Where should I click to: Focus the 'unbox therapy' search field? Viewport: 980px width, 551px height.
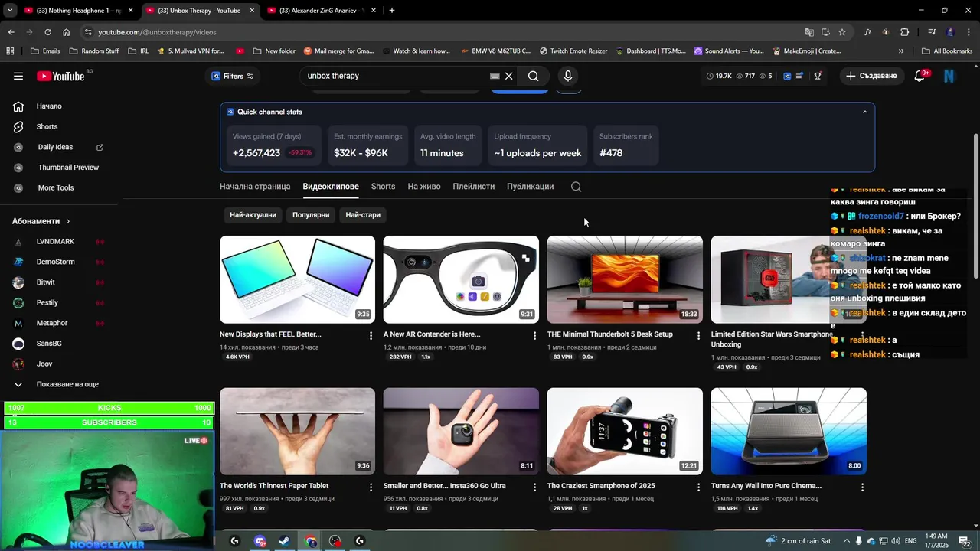[396, 76]
